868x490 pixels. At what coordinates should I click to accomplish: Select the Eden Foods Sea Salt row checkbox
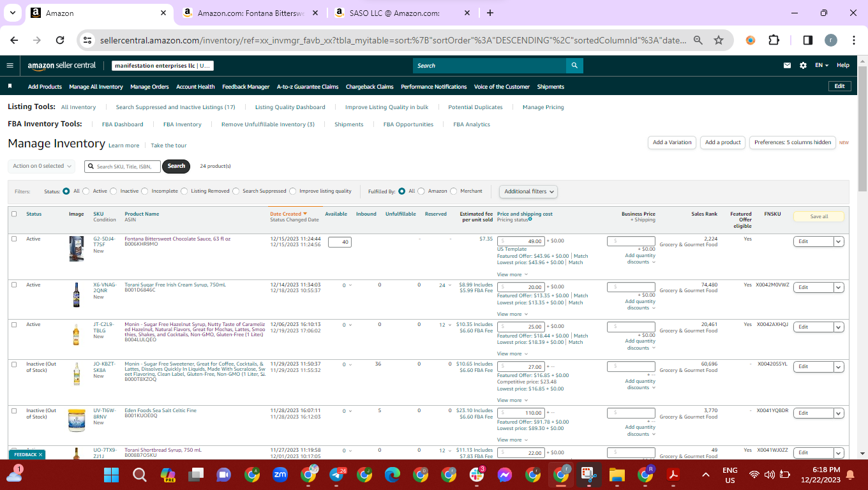(x=14, y=410)
